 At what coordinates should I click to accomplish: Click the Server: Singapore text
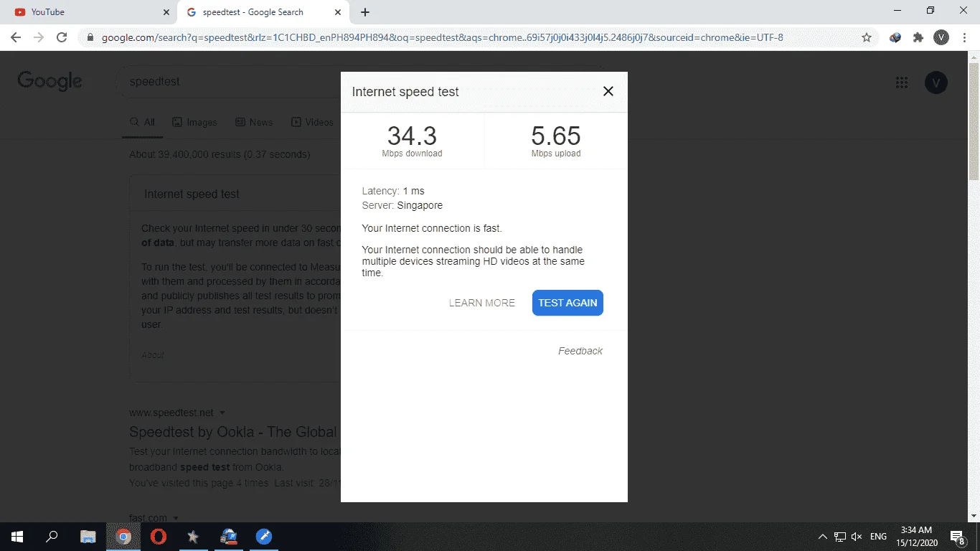pos(402,205)
